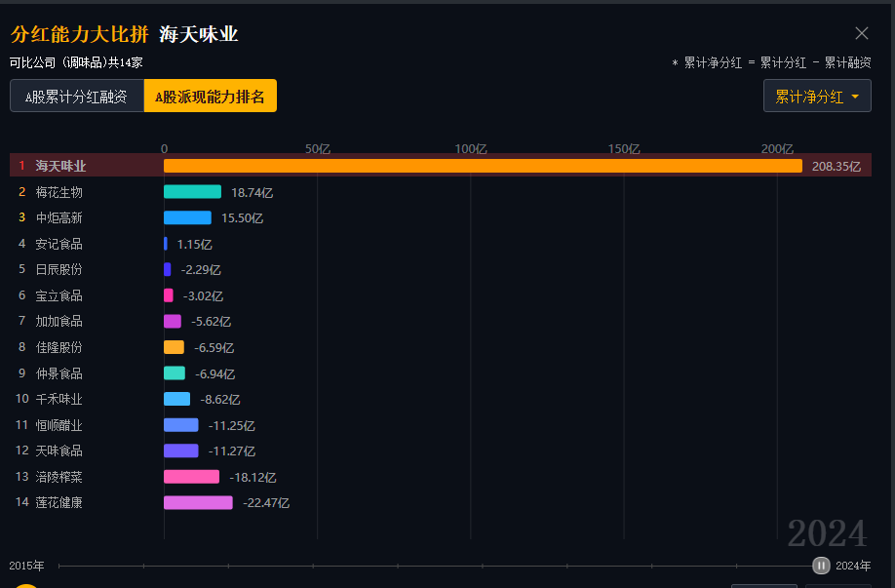Select the 佳隆股份 company name
Screen dimensions: 895x588
click(x=58, y=347)
